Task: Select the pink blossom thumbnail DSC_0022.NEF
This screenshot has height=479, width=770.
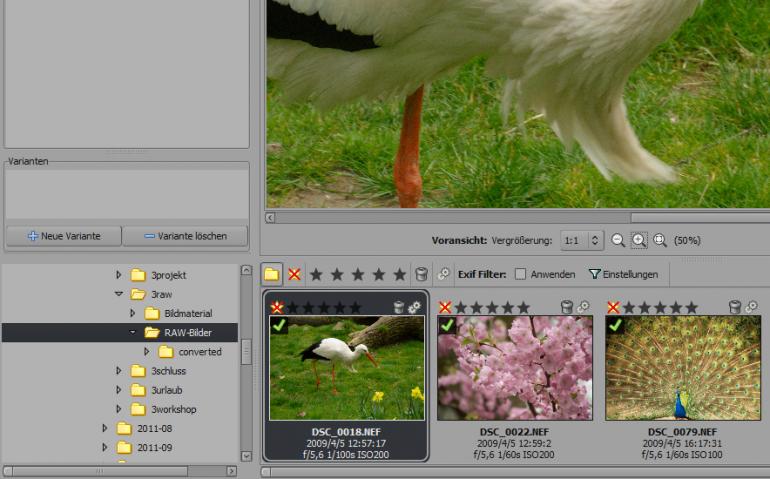Action: (x=515, y=368)
